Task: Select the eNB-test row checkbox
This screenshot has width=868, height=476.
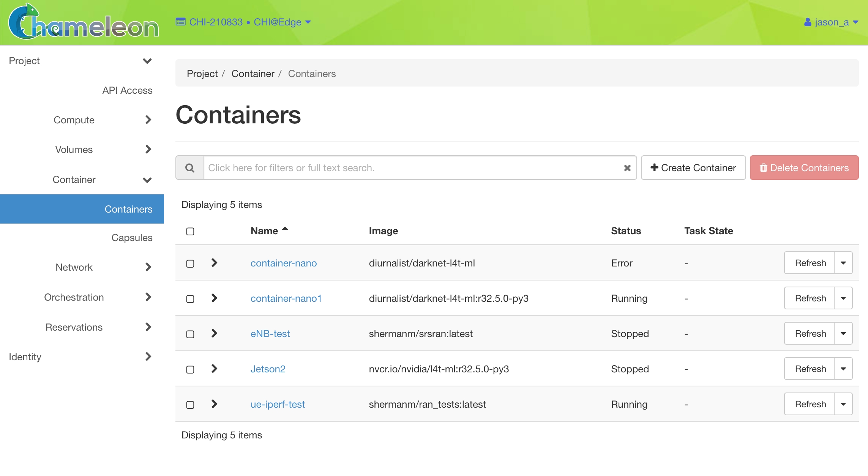Action: pos(190,334)
